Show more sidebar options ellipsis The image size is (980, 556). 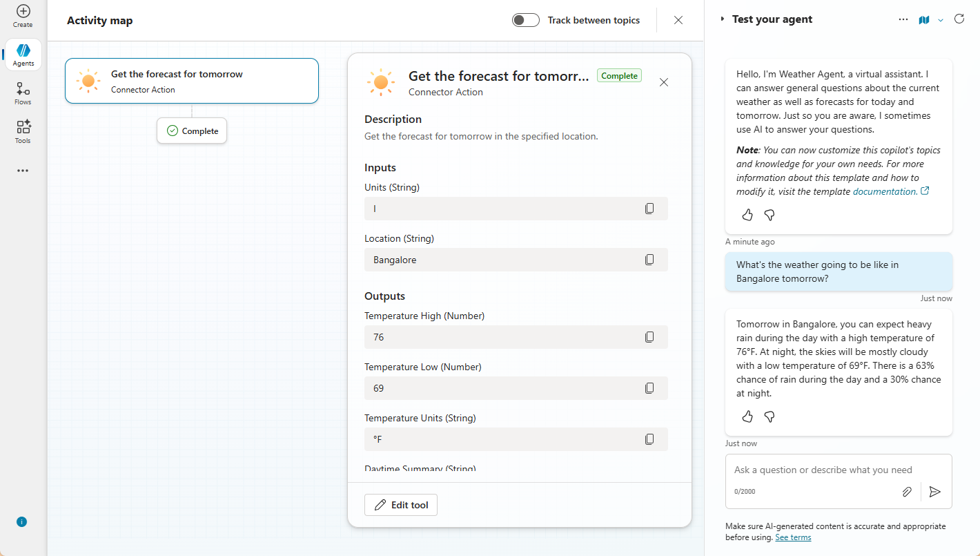pyautogui.click(x=23, y=171)
